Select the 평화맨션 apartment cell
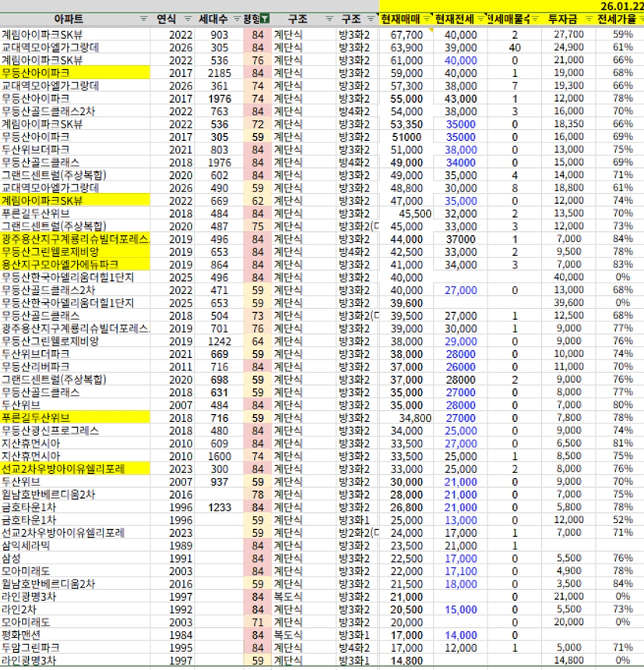 pos(76,634)
